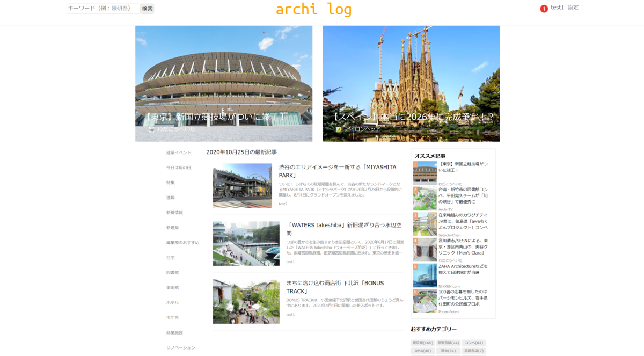Click Satochi-Chan source label
This screenshot has height=356, width=644.
tap(450, 235)
